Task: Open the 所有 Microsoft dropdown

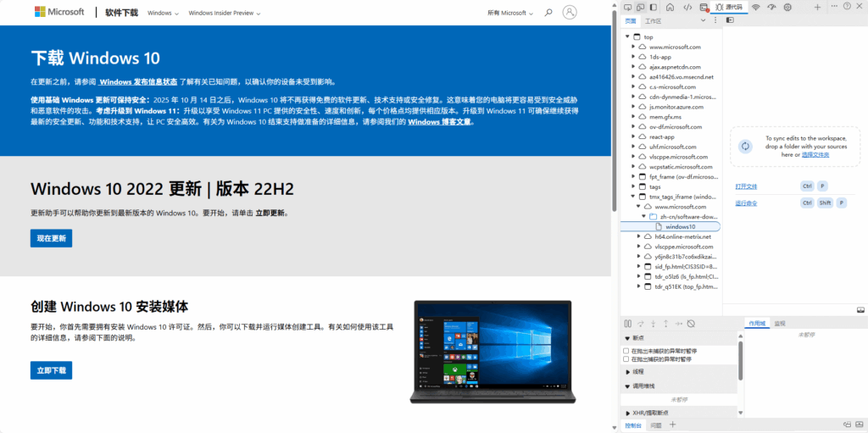Action: coord(510,13)
